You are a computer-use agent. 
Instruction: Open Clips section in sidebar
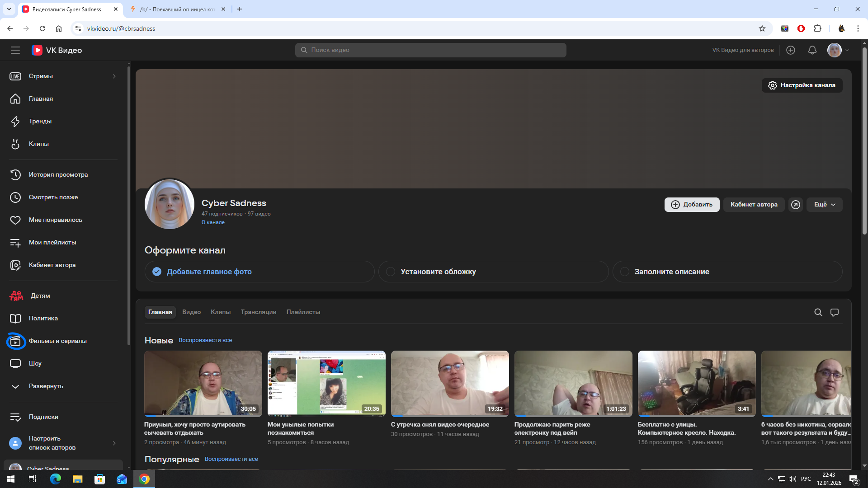click(39, 144)
